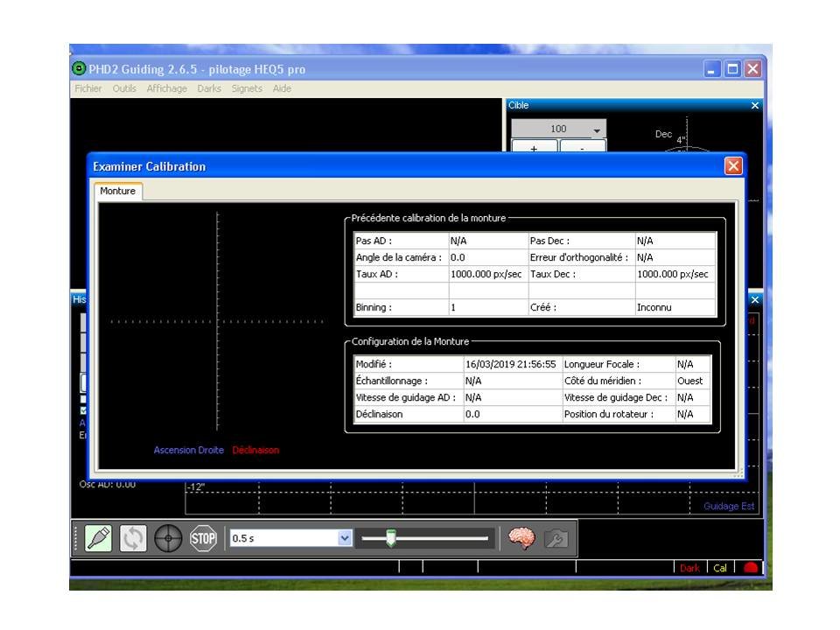Click the red circle status indicator
The image size is (840, 630).
(x=751, y=567)
